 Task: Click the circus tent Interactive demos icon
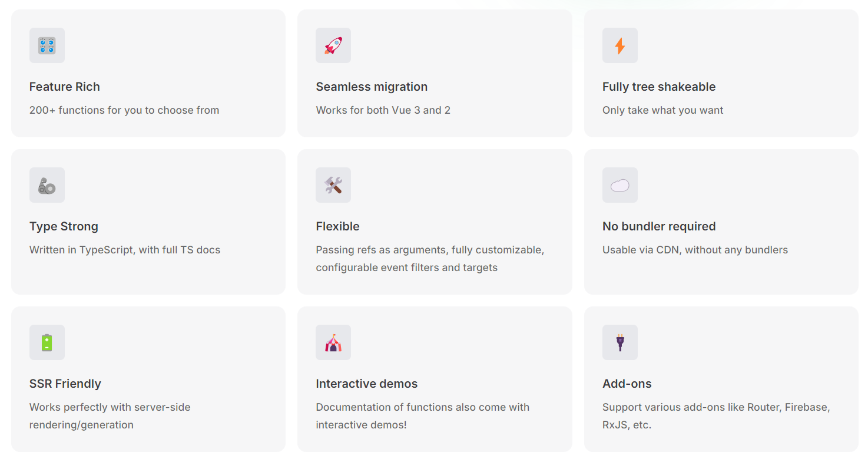click(x=333, y=342)
